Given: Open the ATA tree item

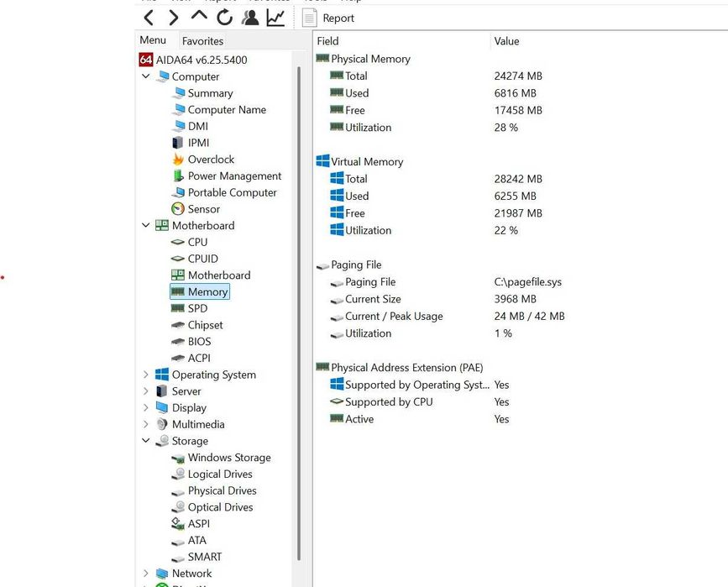Looking at the screenshot, I should pyautogui.click(x=196, y=540).
